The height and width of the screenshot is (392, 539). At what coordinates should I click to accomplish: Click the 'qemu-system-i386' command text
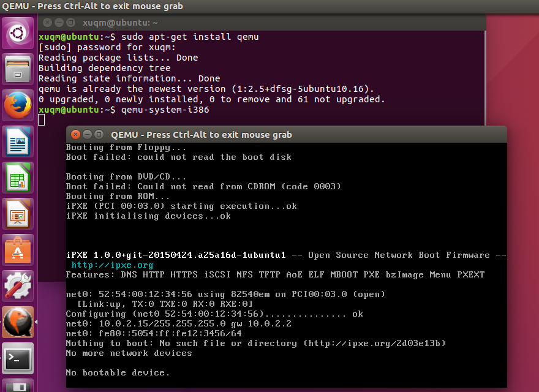coord(165,110)
